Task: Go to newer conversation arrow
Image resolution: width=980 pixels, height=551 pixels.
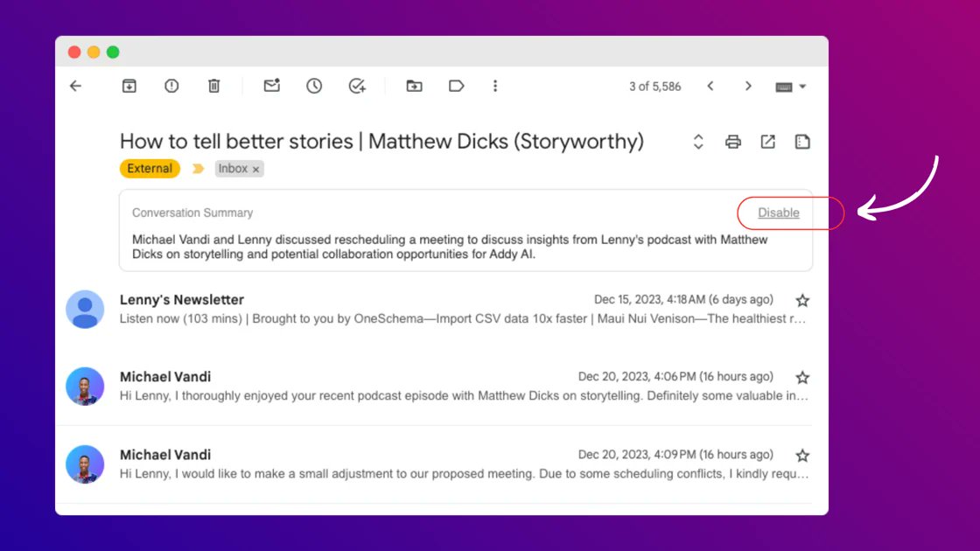Action: (x=710, y=87)
